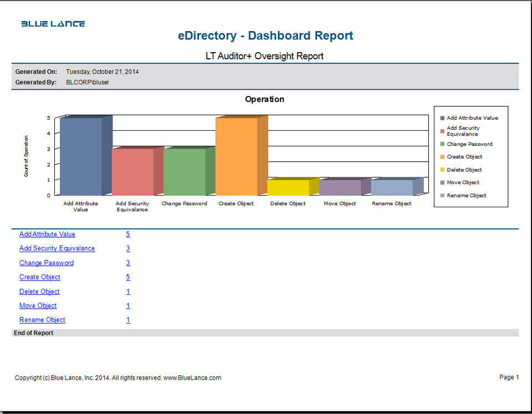532x414 pixels.
Task: Click the purple Move Object bar
Action: pos(340,188)
